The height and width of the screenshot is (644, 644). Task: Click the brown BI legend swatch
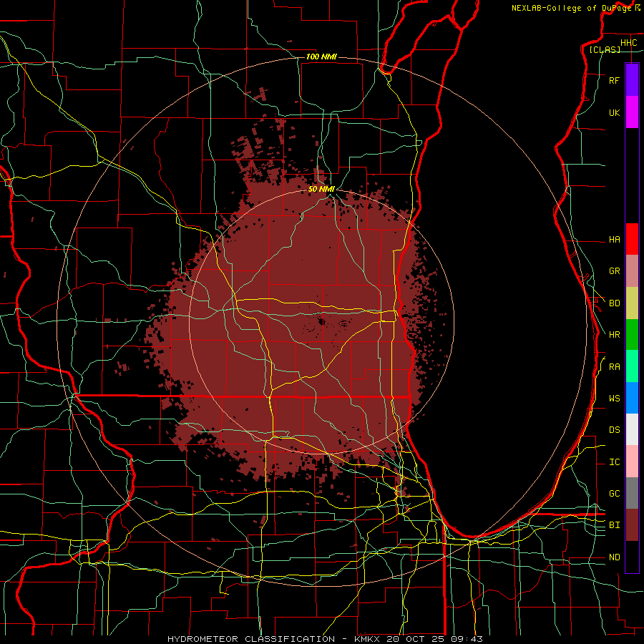click(x=632, y=525)
